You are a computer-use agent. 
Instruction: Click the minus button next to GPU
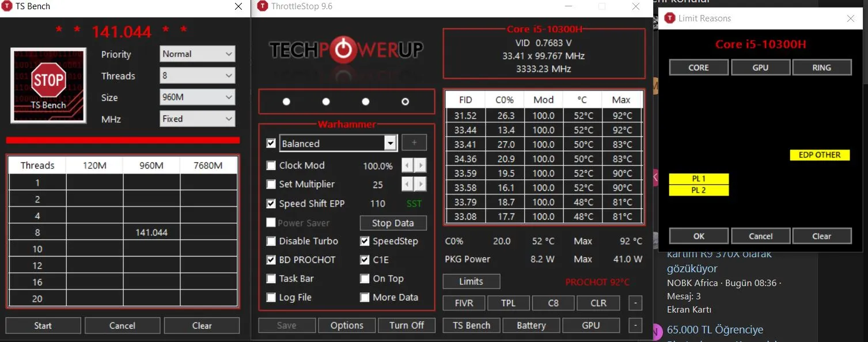point(635,325)
